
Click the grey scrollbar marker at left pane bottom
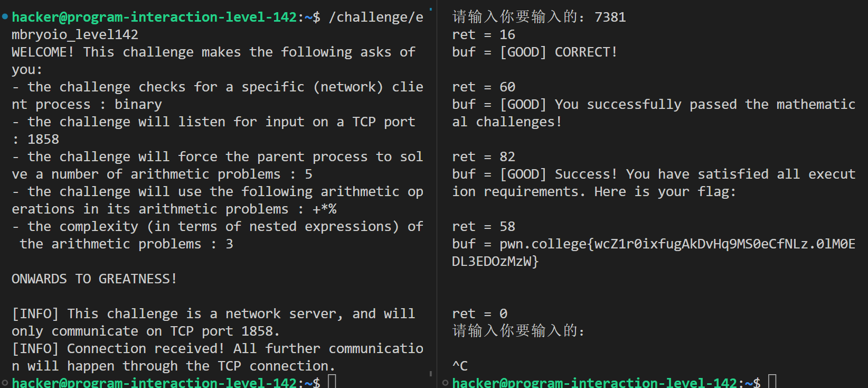point(431,373)
